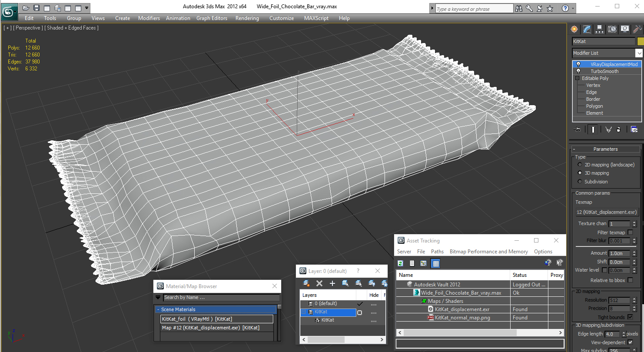Open Material/Map Browser options arrow
Viewport: 644px width, 352px height.
[x=158, y=298]
